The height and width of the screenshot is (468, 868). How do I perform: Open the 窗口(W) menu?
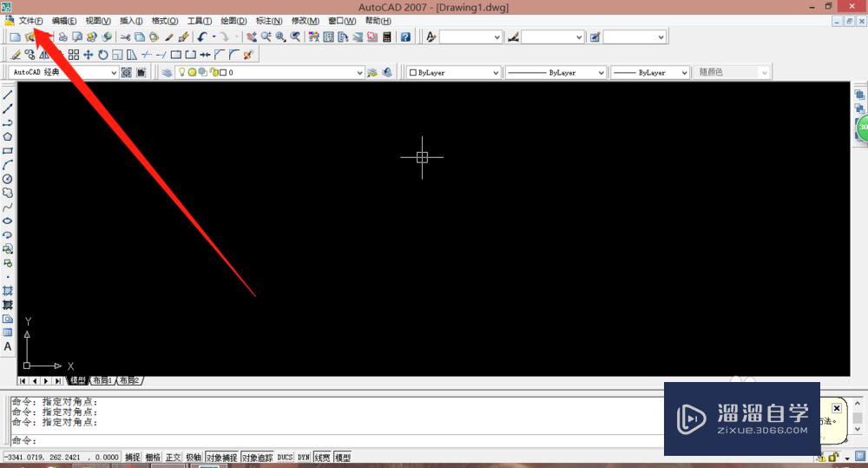click(342, 21)
